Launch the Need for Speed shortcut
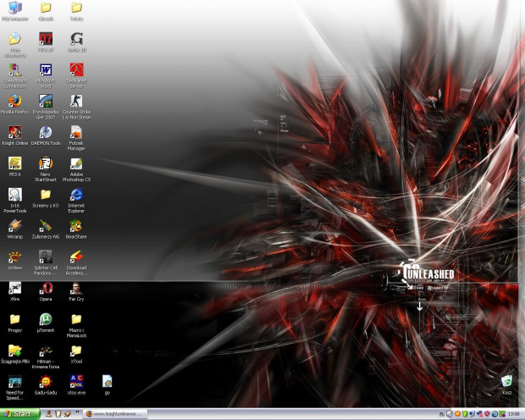This screenshot has height=420, width=525. pyautogui.click(x=15, y=388)
